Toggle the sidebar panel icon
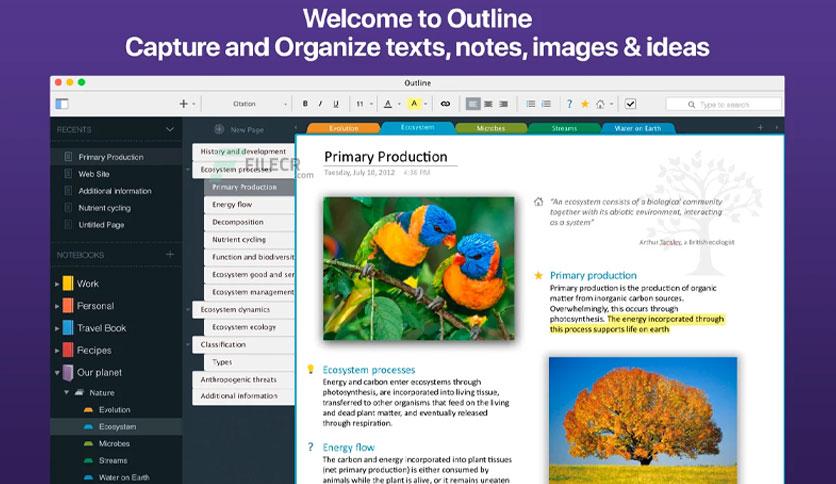 click(62, 104)
